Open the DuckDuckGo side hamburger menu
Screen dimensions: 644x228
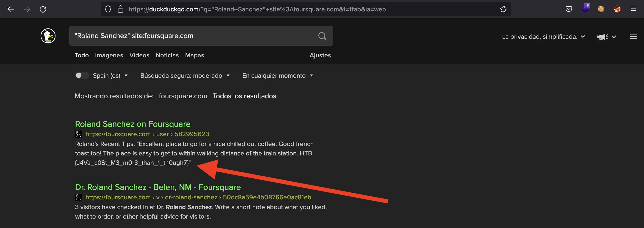[633, 37]
